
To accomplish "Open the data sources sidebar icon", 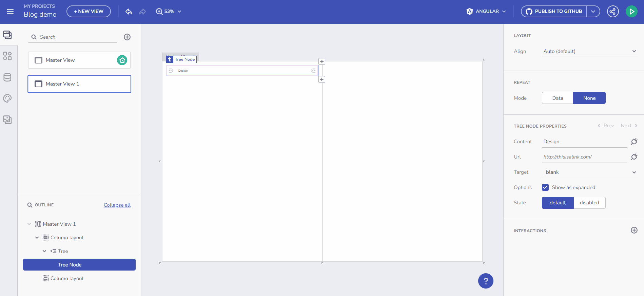I will tap(7, 77).
